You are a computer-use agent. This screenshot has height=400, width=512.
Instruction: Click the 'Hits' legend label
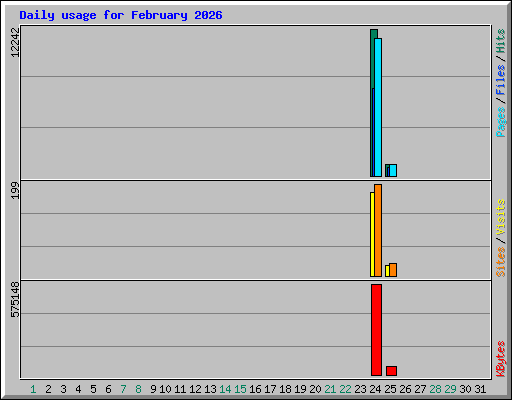[x=501, y=41]
